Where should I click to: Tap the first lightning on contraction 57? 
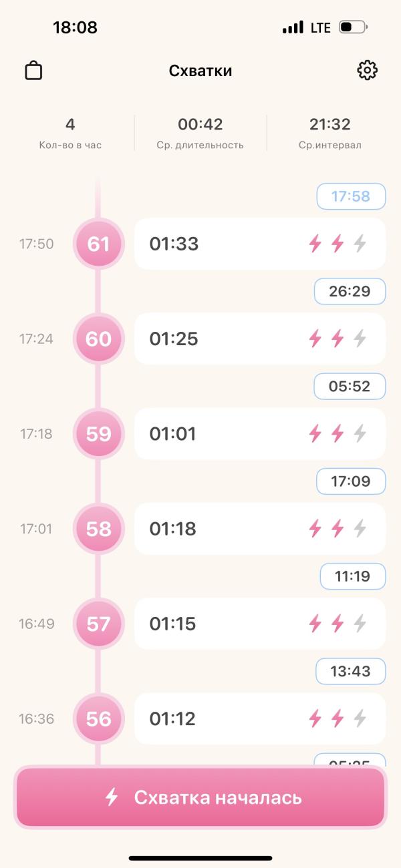[x=315, y=624]
